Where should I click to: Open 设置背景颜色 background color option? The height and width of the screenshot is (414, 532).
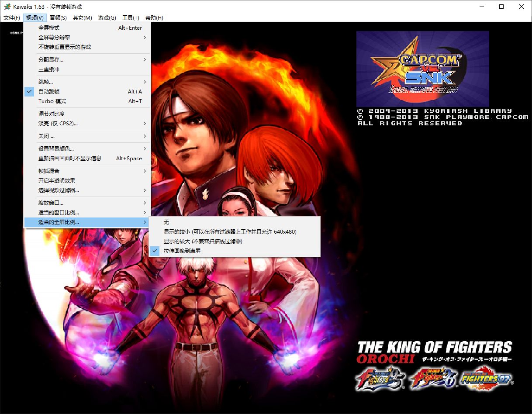[56, 149]
